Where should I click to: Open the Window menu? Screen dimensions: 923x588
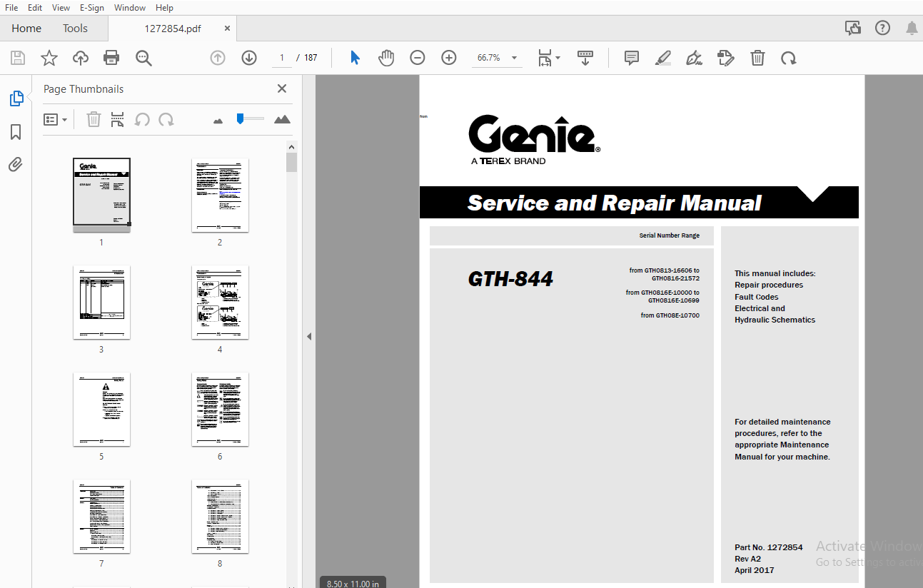click(x=129, y=7)
